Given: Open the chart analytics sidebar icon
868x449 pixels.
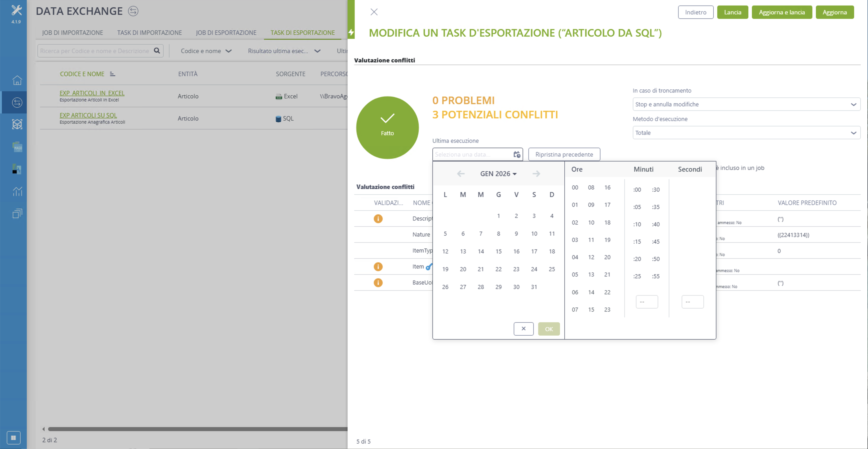Looking at the screenshot, I should click(x=17, y=191).
